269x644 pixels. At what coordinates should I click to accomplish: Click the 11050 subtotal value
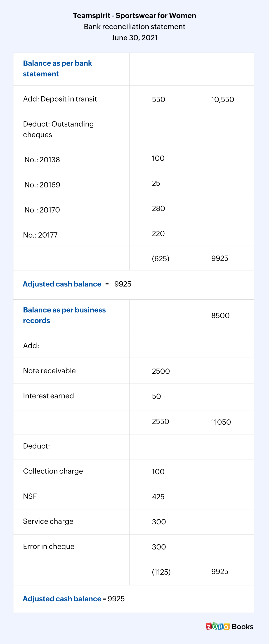221,422
